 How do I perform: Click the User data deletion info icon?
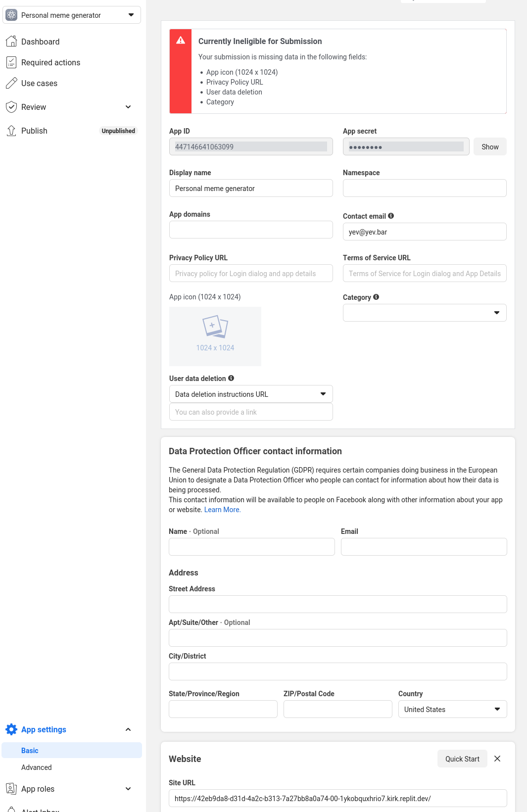pyautogui.click(x=231, y=378)
